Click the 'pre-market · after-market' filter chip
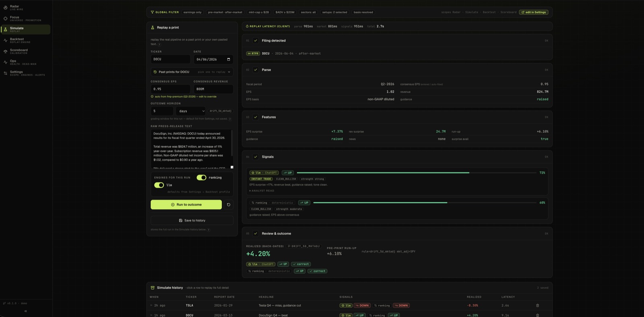644x317 pixels. (225, 12)
